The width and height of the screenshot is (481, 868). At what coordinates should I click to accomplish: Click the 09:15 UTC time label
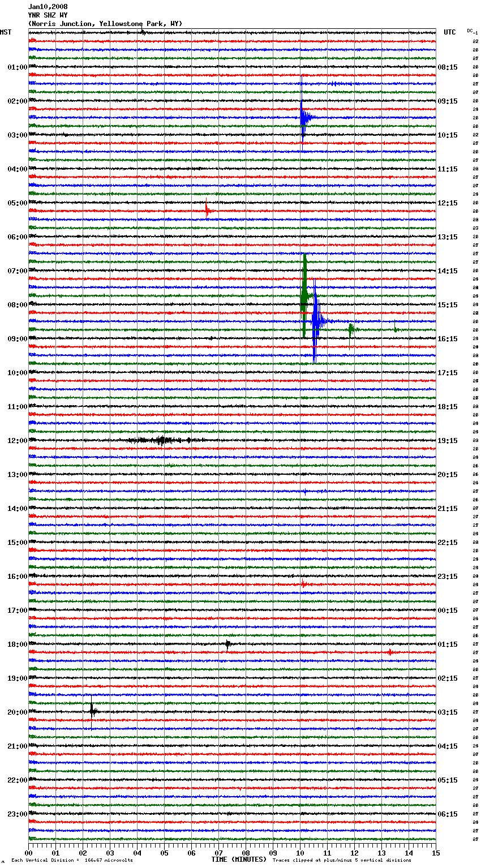tap(448, 101)
